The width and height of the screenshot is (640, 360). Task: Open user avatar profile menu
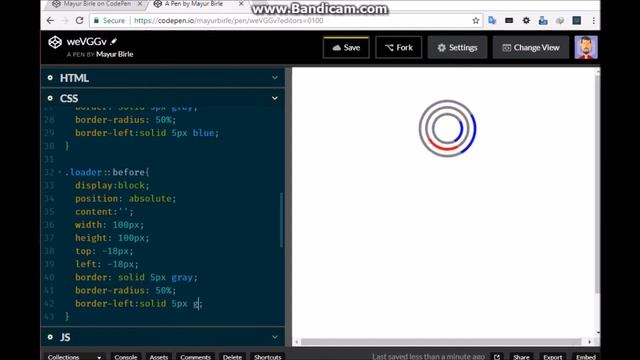[586, 47]
